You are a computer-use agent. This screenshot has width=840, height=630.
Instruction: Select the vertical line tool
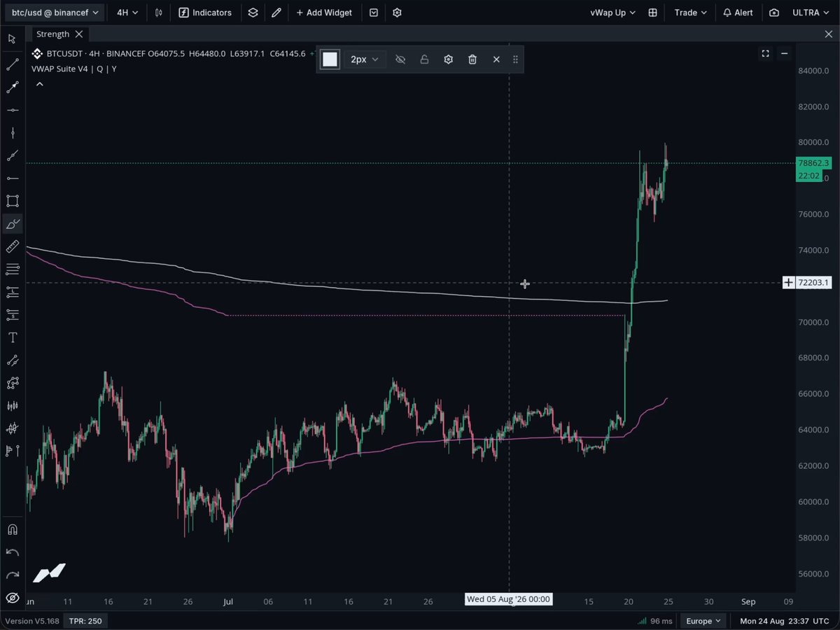point(12,133)
